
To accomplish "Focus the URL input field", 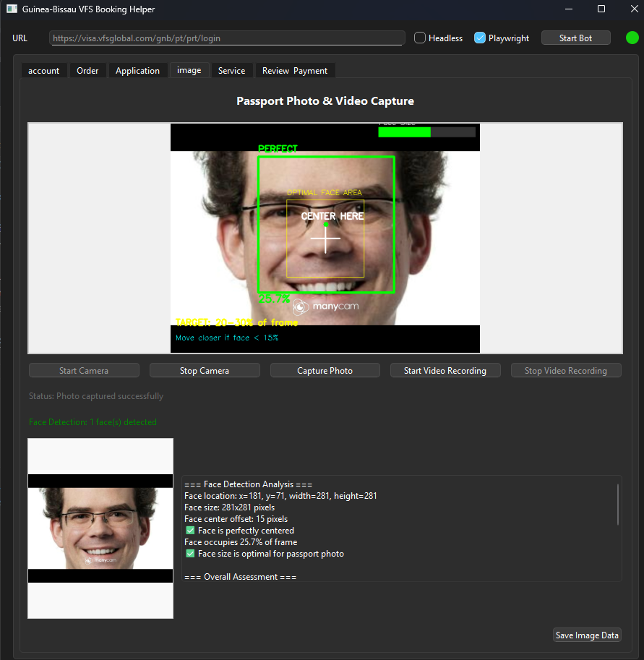I will click(x=227, y=38).
